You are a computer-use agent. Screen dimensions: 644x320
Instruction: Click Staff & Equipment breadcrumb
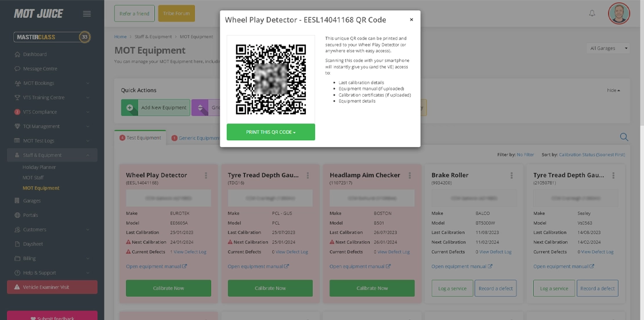(x=153, y=37)
